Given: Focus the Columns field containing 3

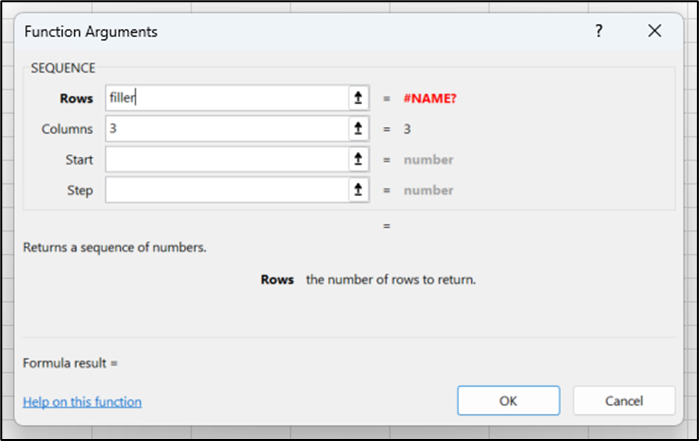Looking at the screenshot, I should [x=225, y=129].
